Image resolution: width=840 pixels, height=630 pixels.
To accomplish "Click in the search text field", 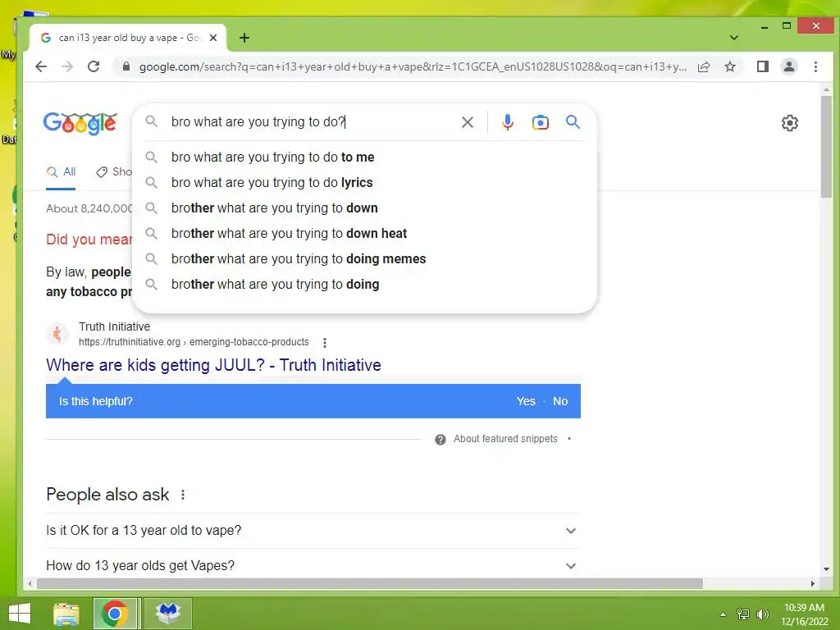I will (x=311, y=122).
